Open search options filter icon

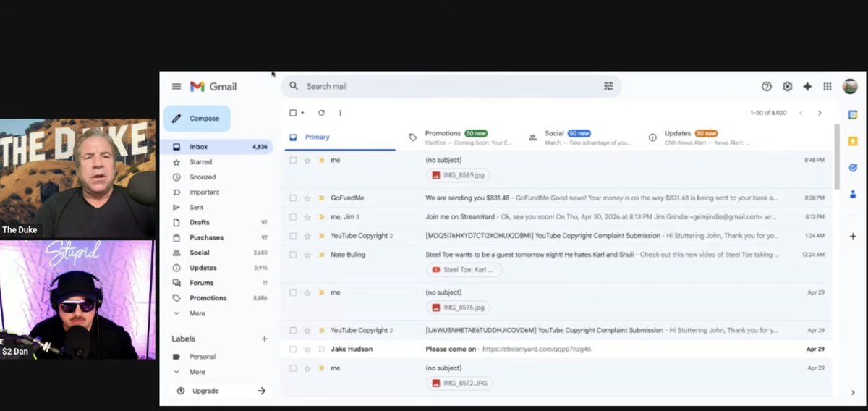pos(608,86)
